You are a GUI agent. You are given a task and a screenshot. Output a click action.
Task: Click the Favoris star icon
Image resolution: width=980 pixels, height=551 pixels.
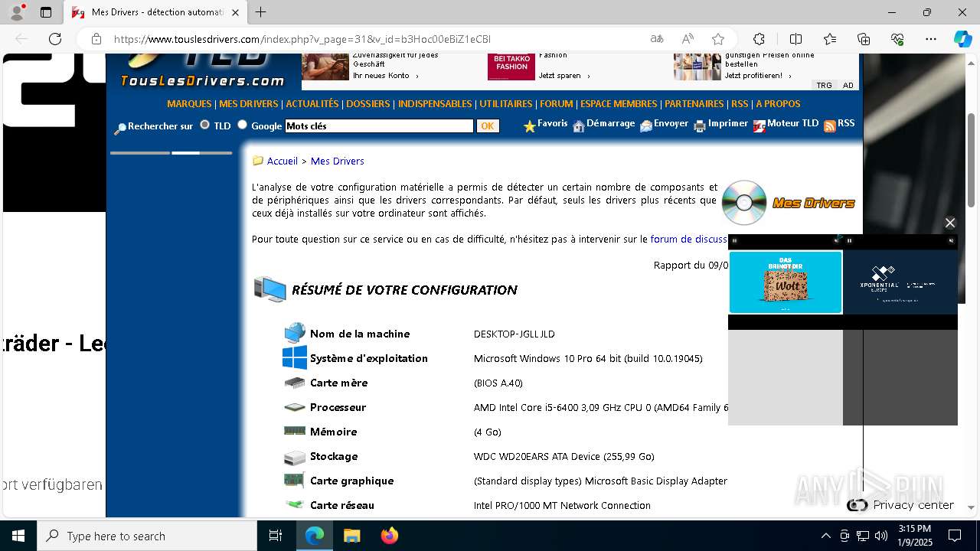[x=529, y=126]
